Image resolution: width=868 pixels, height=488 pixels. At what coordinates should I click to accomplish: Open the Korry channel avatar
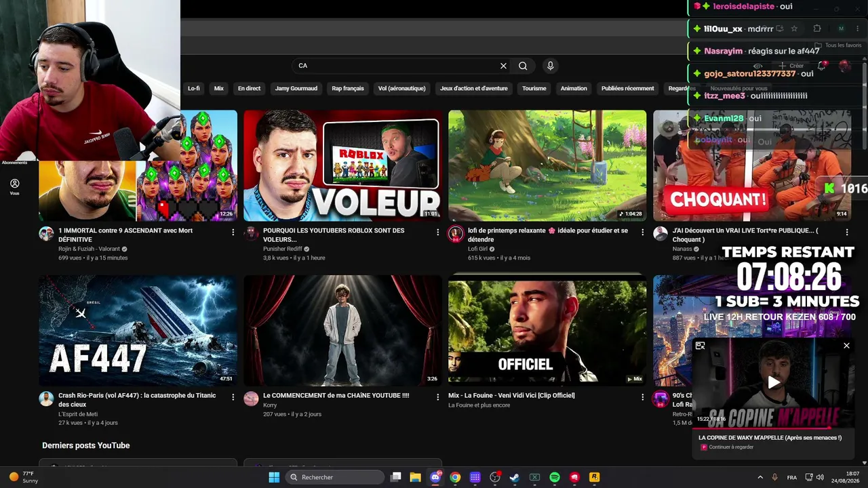pos(251,399)
